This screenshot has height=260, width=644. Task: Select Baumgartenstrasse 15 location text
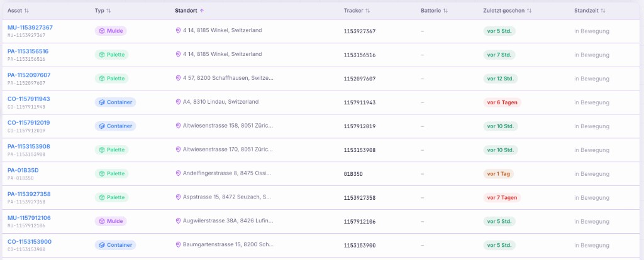228,244
